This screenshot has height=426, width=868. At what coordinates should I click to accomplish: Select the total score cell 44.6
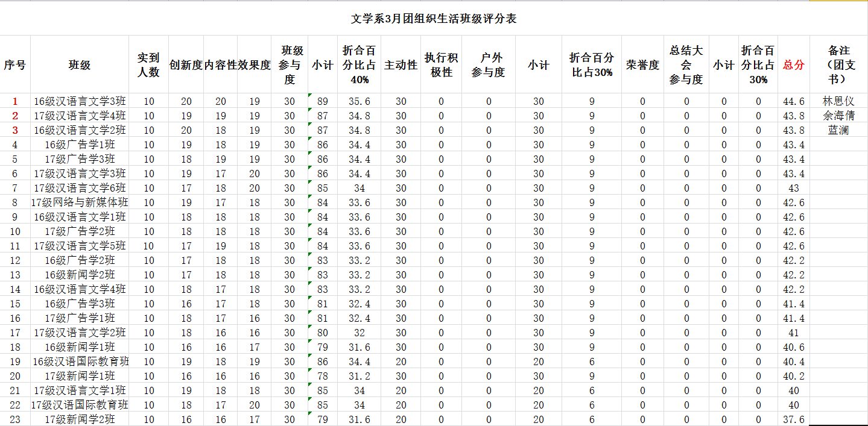pyautogui.click(x=793, y=101)
